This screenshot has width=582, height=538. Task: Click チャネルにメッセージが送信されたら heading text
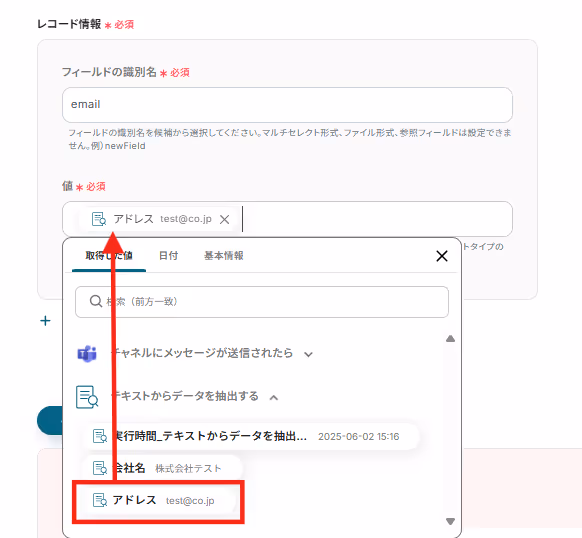[202, 353]
